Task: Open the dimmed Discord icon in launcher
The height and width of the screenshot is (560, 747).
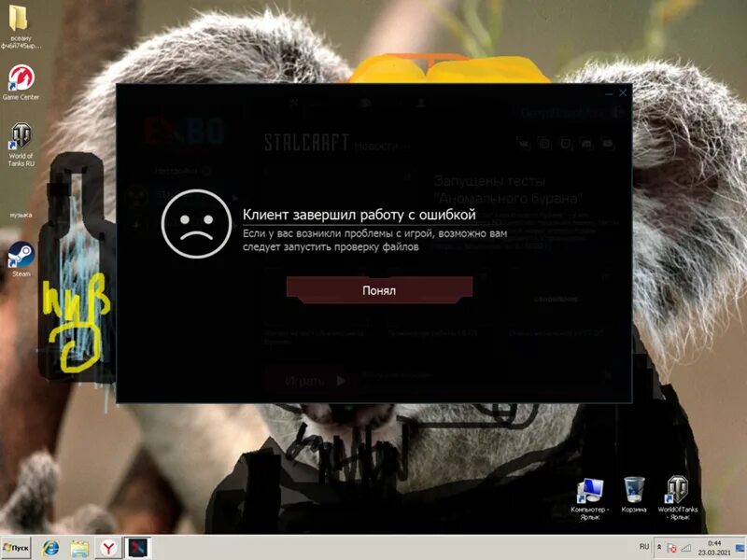Action: tap(586, 143)
